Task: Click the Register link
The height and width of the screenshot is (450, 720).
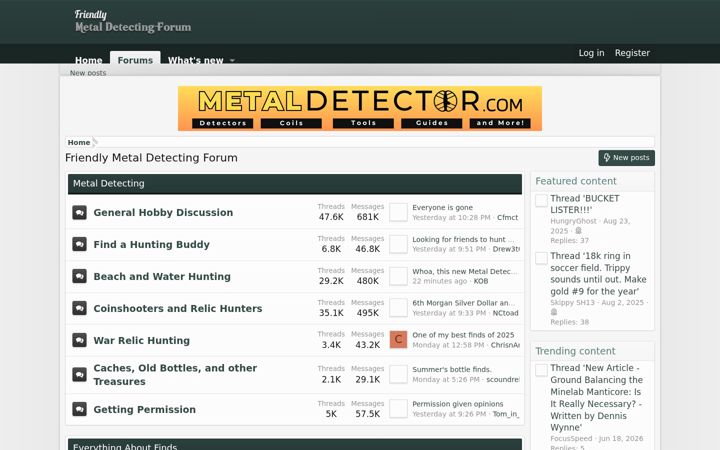Action: [x=632, y=53]
